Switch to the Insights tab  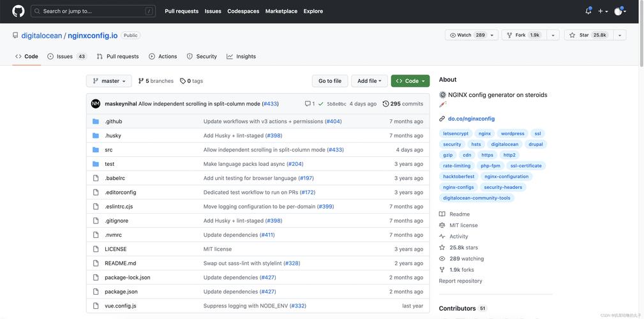click(x=241, y=56)
